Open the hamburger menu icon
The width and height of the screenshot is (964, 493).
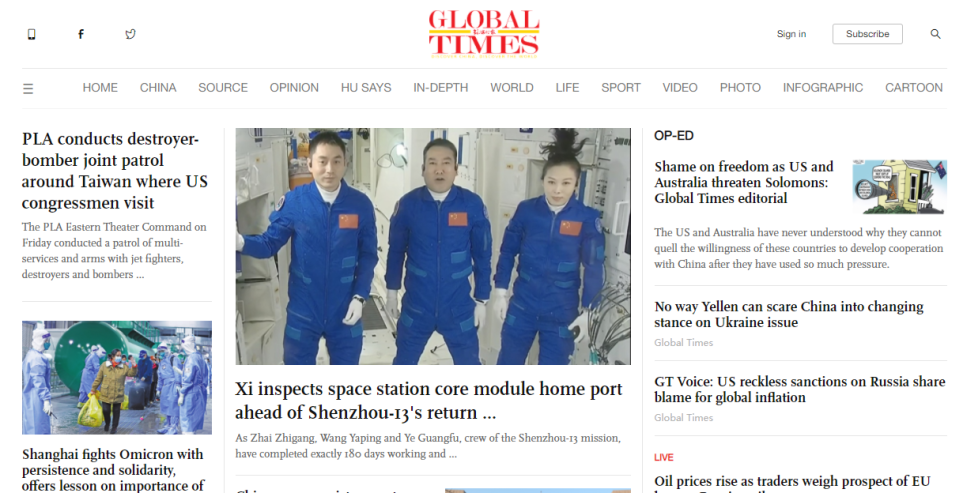pyautogui.click(x=28, y=89)
